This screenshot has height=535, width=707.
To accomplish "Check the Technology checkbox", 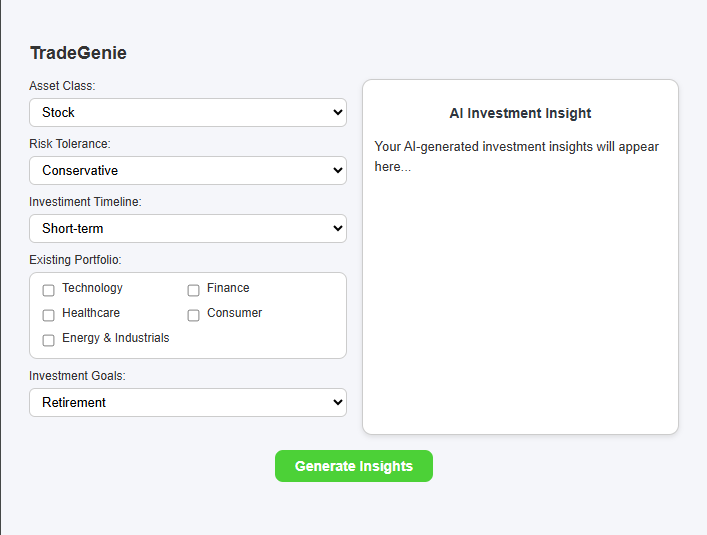I will pyautogui.click(x=49, y=290).
